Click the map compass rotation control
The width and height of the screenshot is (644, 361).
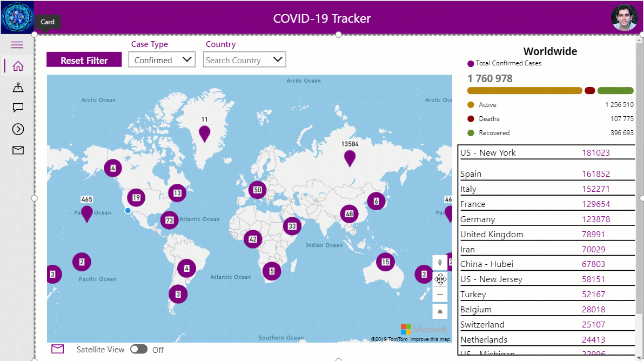click(x=440, y=263)
